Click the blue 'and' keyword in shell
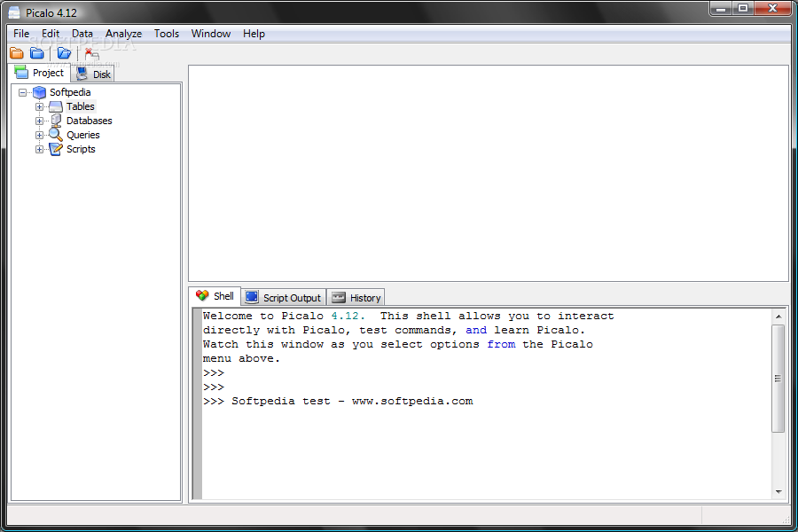Viewport: 798px width, 532px height. (x=476, y=330)
